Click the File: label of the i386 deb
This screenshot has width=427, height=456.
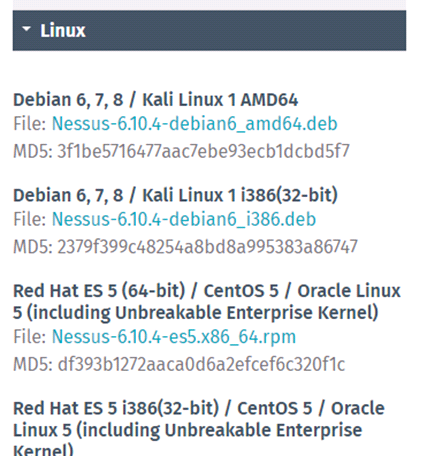[x=30, y=219]
